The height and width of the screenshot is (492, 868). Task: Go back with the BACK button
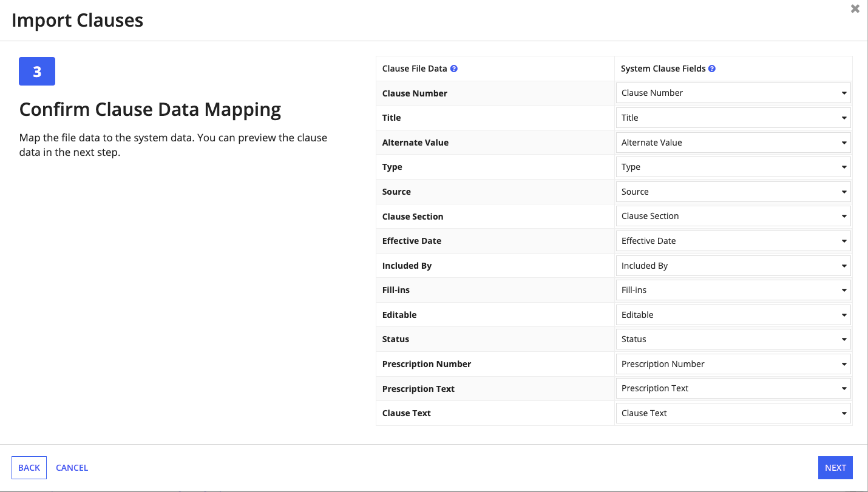(29, 468)
